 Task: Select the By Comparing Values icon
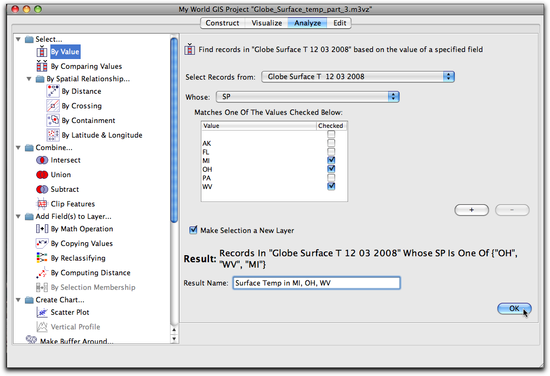click(x=42, y=66)
